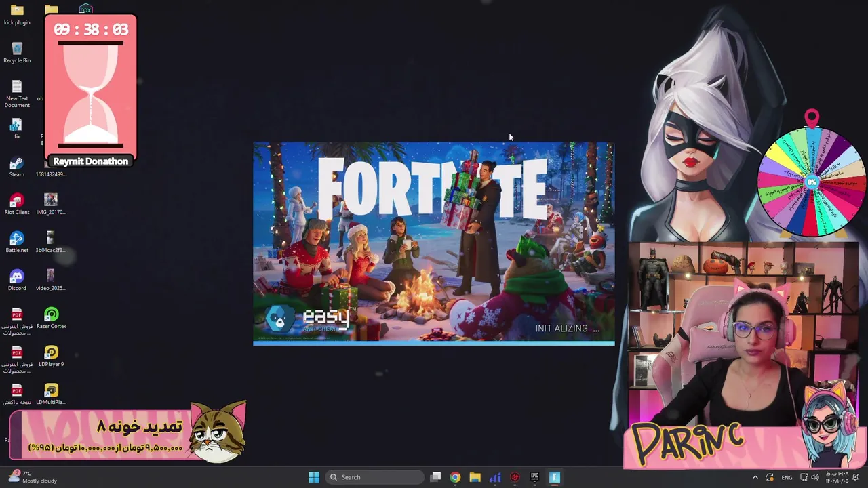Viewport: 868px width, 488px height.
Task: Open the Windows Start menu
Action: click(x=314, y=477)
